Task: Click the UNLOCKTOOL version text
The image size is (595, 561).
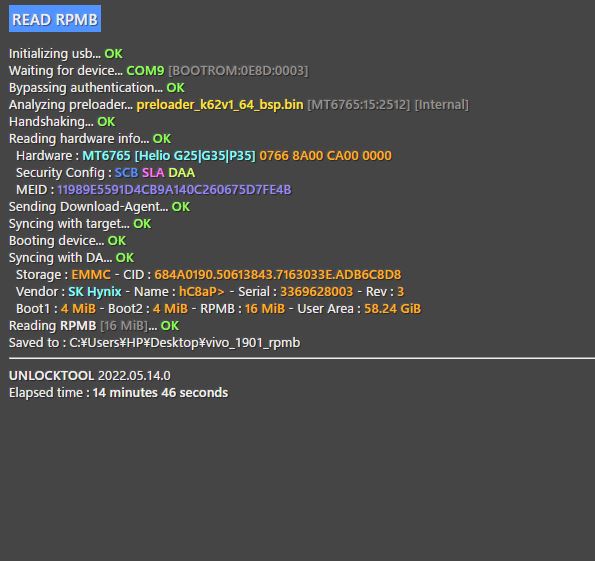Action: click(90, 376)
